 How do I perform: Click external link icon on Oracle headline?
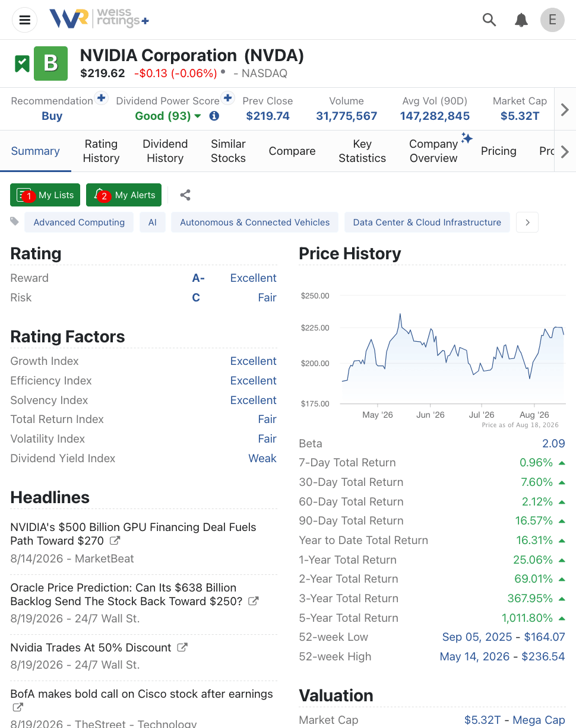[x=254, y=602]
